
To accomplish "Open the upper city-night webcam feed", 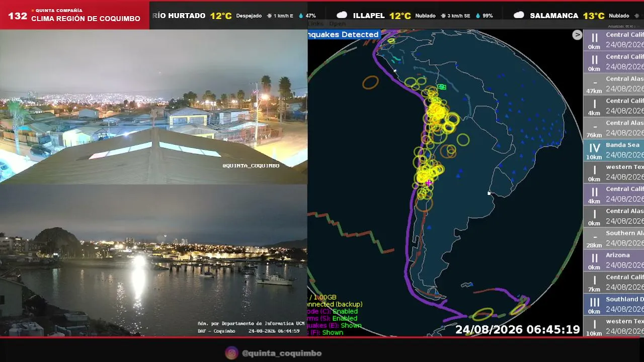I will (153, 107).
